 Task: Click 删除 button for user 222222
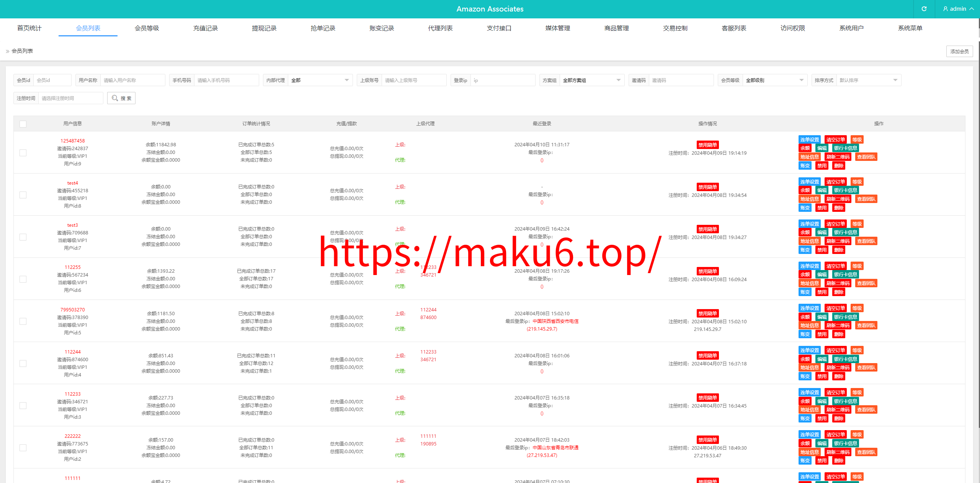point(839,460)
